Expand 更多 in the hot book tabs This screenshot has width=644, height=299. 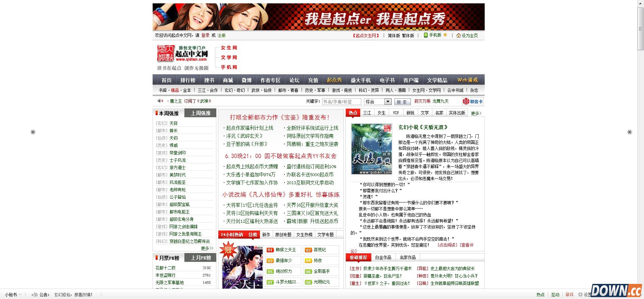pos(476,113)
